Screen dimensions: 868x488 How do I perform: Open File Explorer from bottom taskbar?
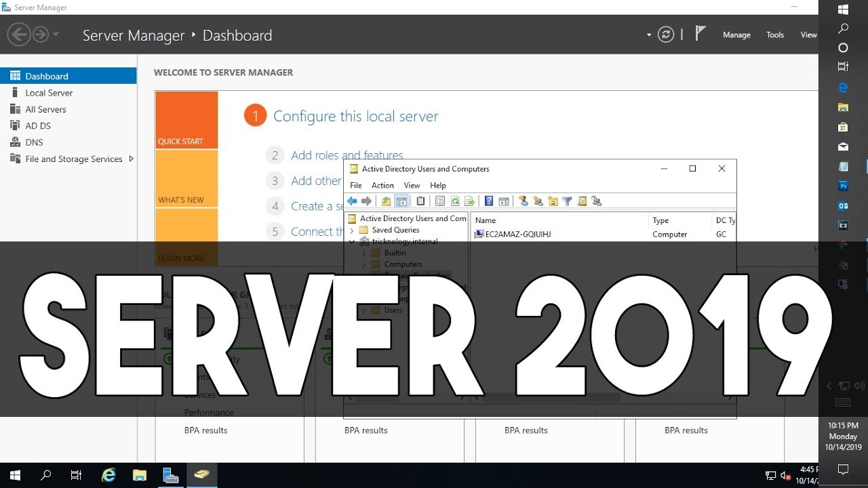click(x=140, y=475)
